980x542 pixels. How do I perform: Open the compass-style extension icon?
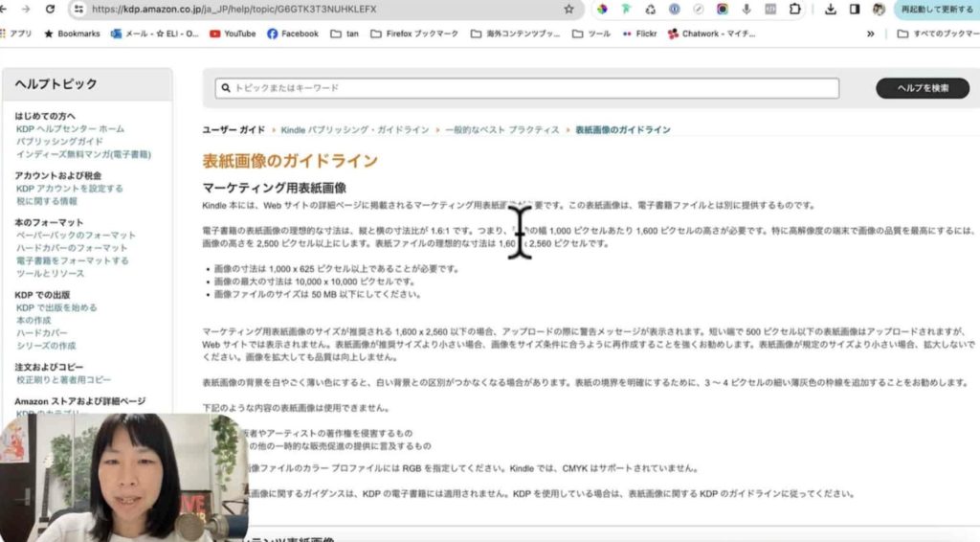point(699,9)
